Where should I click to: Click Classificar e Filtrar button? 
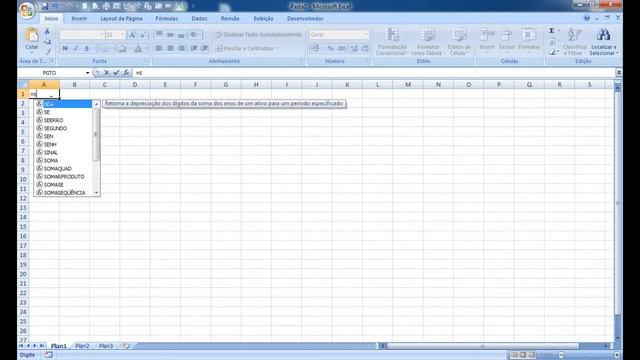(x=575, y=42)
